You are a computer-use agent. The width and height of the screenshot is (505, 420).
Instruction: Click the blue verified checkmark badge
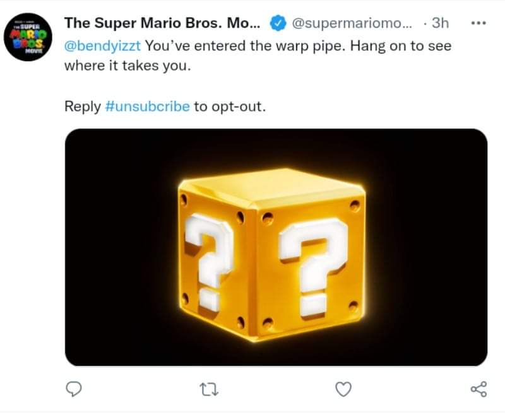pyautogui.click(x=277, y=23)
